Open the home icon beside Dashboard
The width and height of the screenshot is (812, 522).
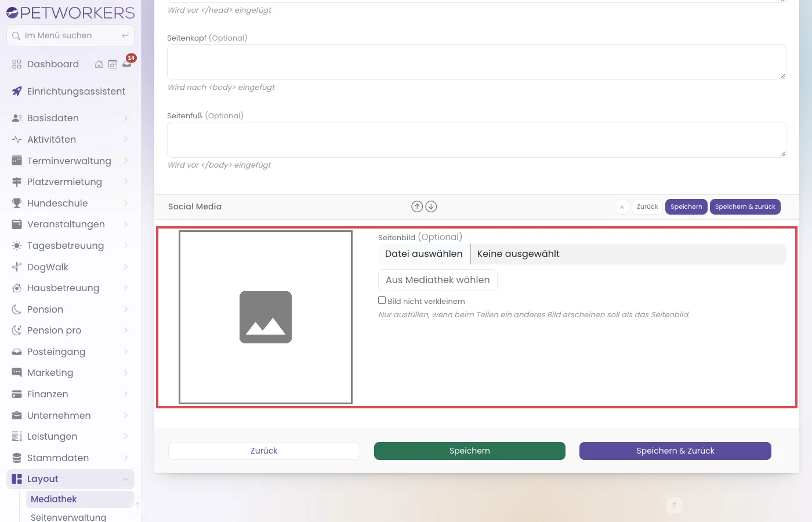pyautogui.click(x=99, y=64)
